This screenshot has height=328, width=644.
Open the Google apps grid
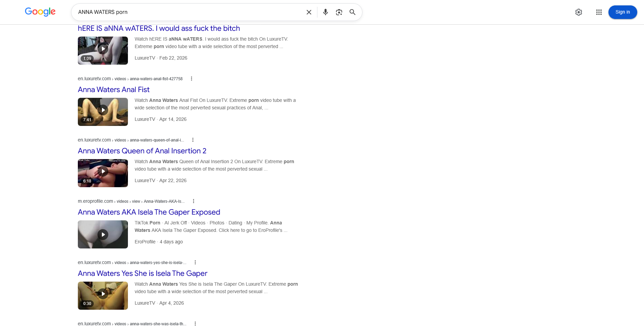[x=599, y=12]
